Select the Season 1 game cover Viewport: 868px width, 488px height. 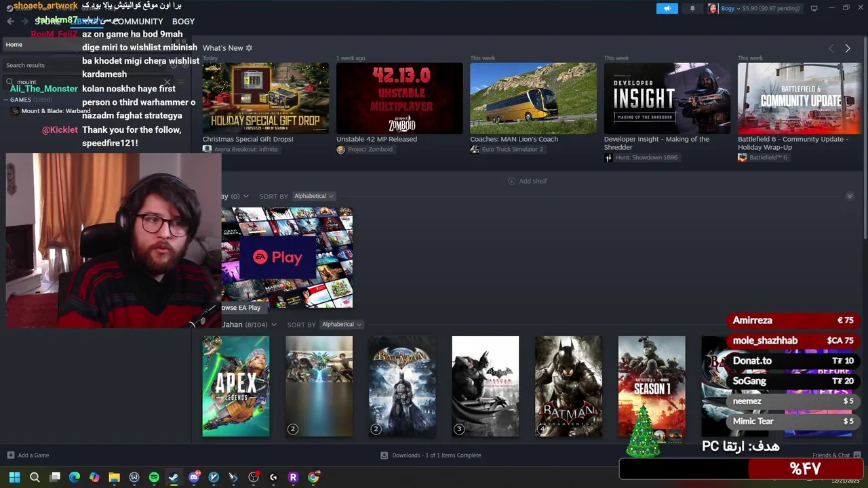tap(652, 386)
